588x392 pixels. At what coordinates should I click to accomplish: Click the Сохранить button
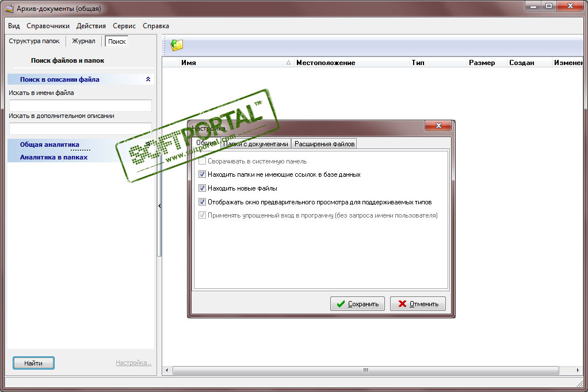click(357, 304)
